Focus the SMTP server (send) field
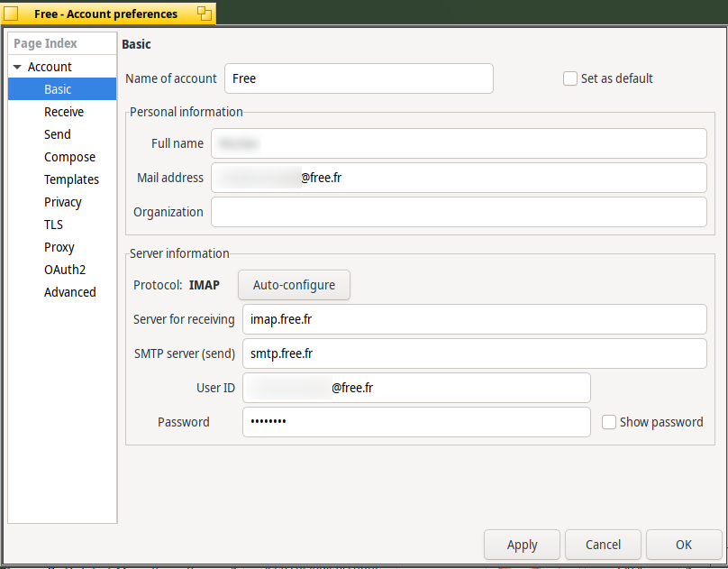The image size is (728, 569). [475, 353]
